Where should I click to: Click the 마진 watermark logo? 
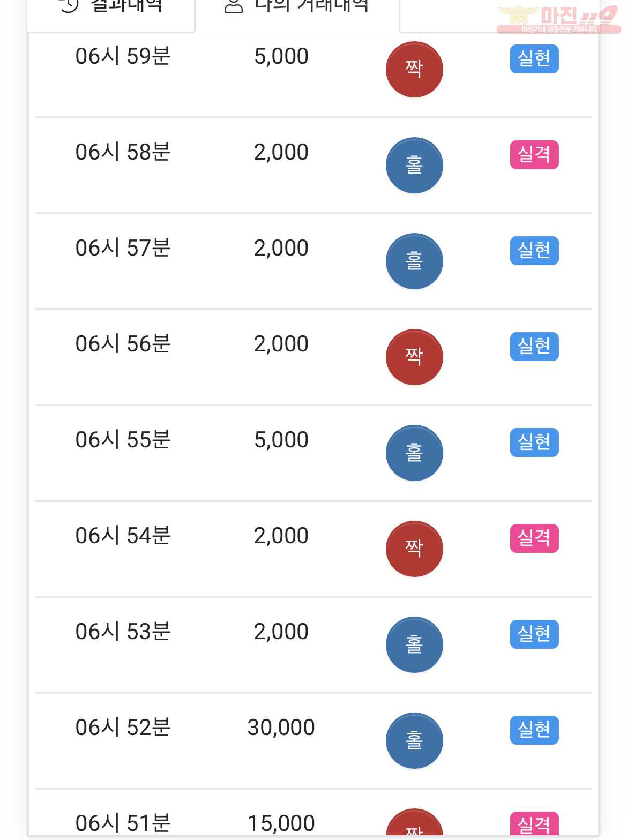(558, 19)
